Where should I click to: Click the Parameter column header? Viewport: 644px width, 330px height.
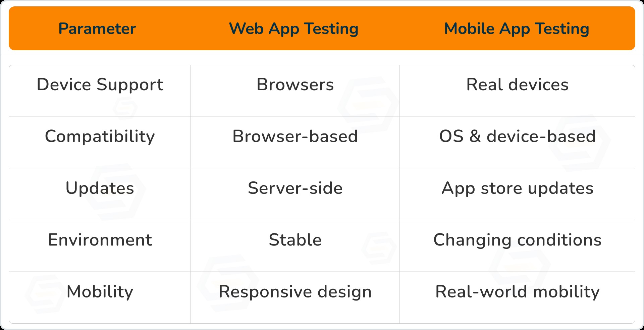click(97, 29)
